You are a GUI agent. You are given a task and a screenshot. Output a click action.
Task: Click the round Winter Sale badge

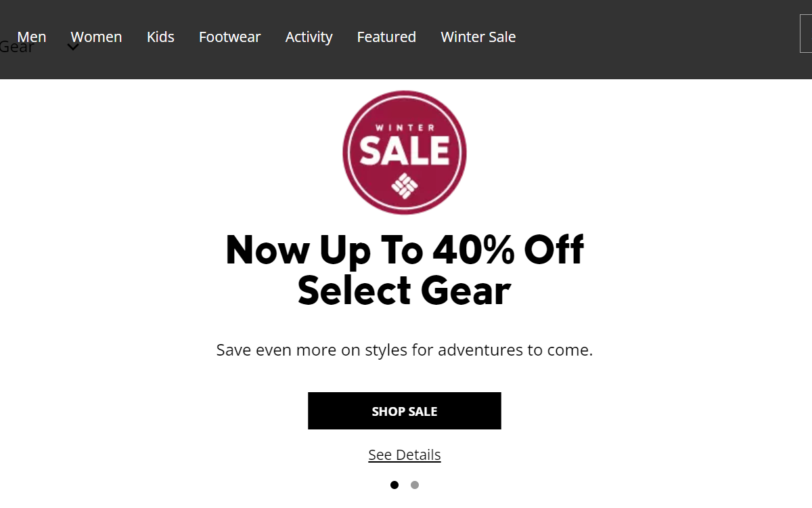(405, 152)
